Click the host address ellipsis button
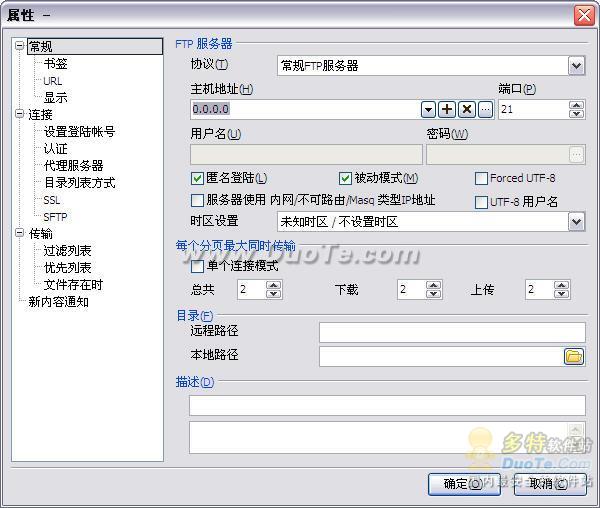Viewport: 600px width, 508px height. point(485,110)
